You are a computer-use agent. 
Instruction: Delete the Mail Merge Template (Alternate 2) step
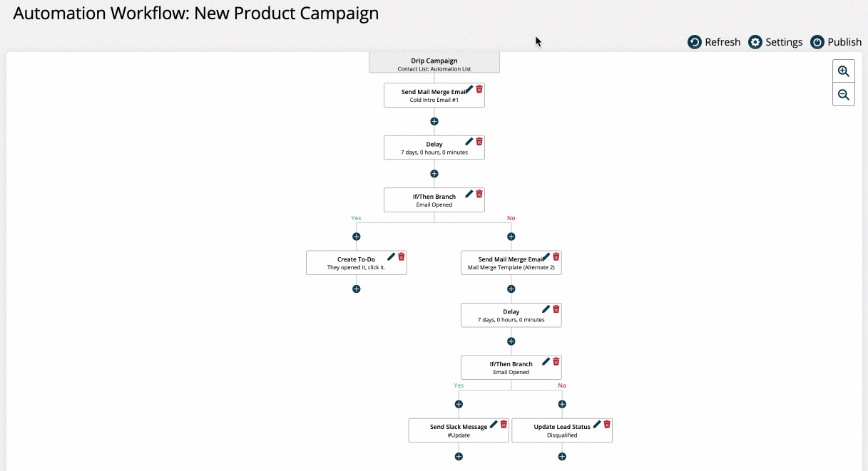coord(556,257)
